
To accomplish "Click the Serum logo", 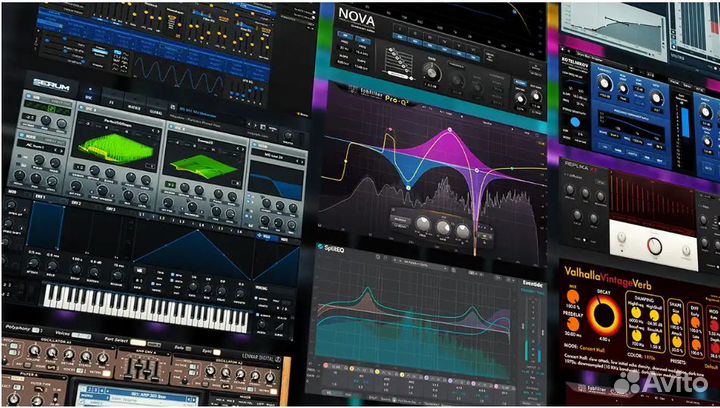I will [51, 84].
